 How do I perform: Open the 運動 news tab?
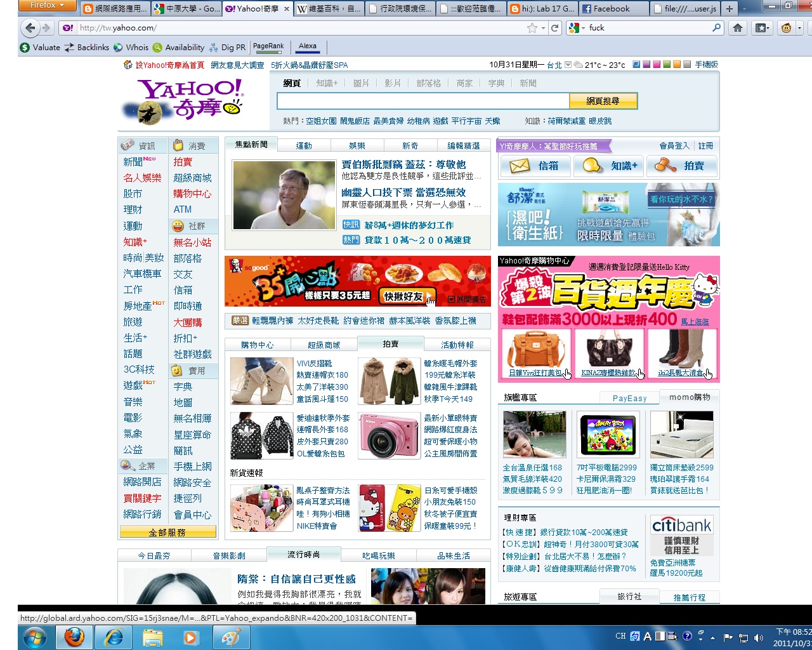pos(304,145)
